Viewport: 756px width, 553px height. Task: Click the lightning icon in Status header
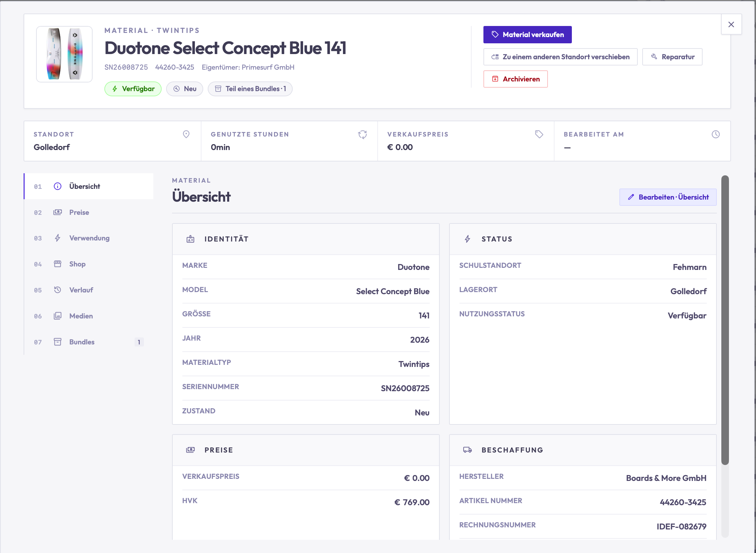[467, 239]
